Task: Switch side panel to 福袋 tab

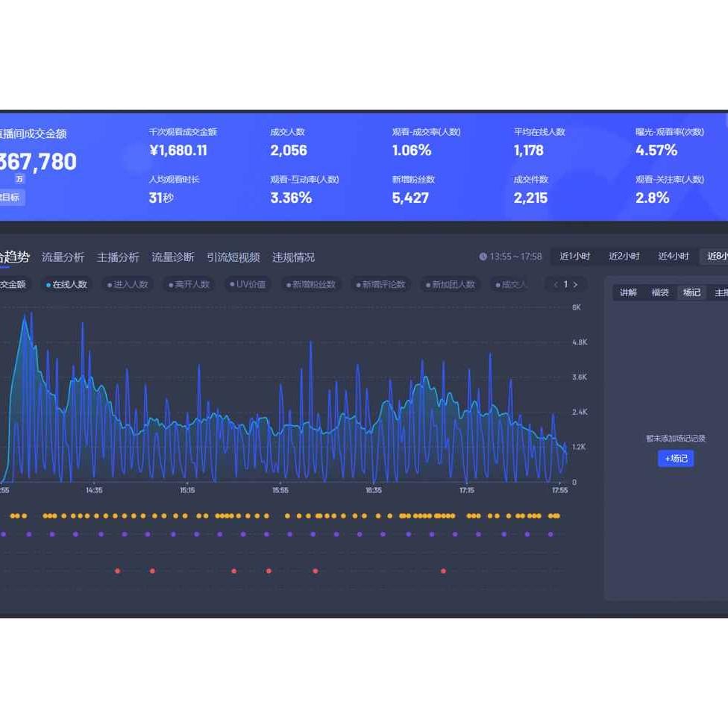Action: coord(660,292)
